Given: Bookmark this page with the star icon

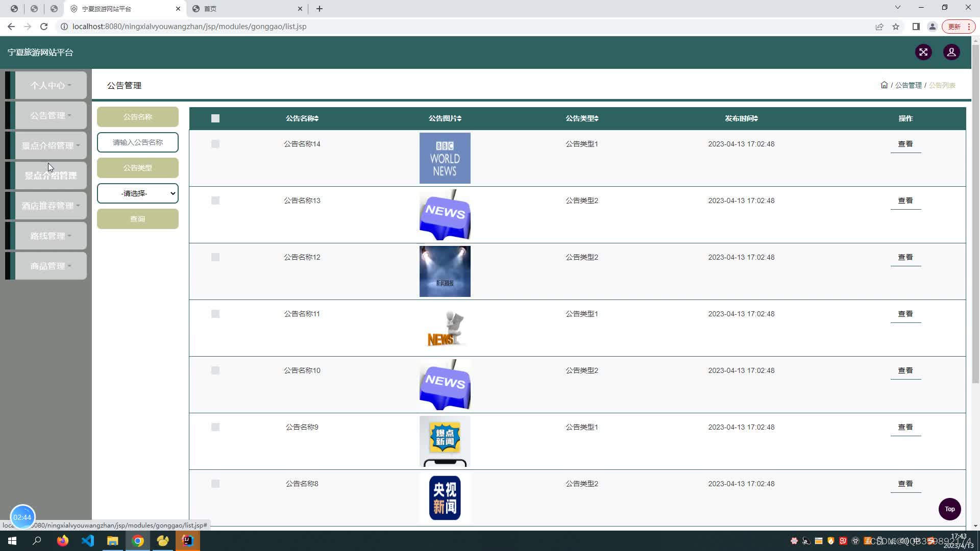Looking at the screenshot, I should [x=896, y=27].
